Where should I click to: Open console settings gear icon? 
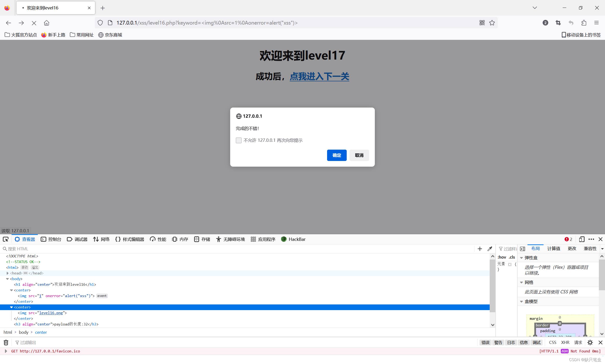(590, 342)
